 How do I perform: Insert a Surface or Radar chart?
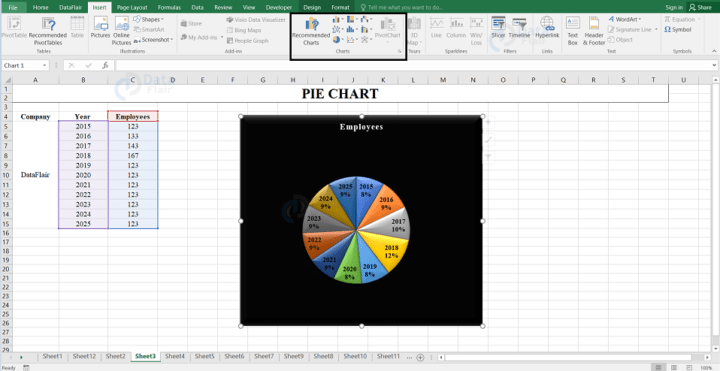(x=366, y=39)
